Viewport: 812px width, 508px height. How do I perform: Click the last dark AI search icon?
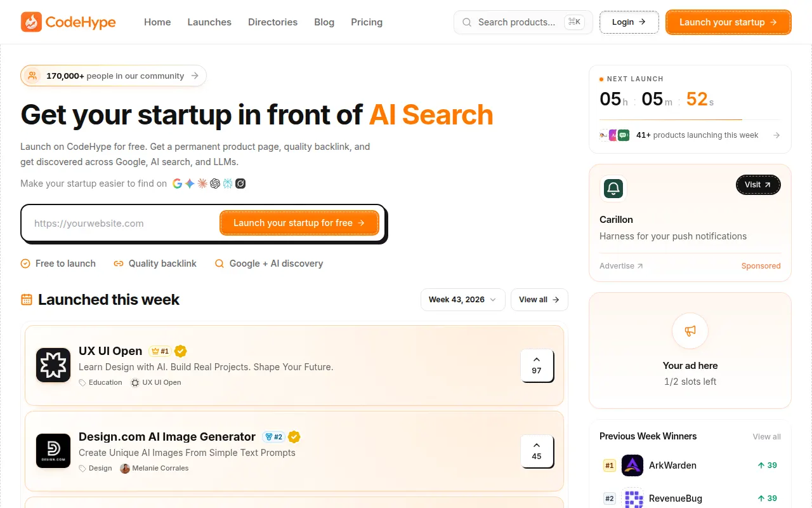pyautogui.click(x=240, y=184)
